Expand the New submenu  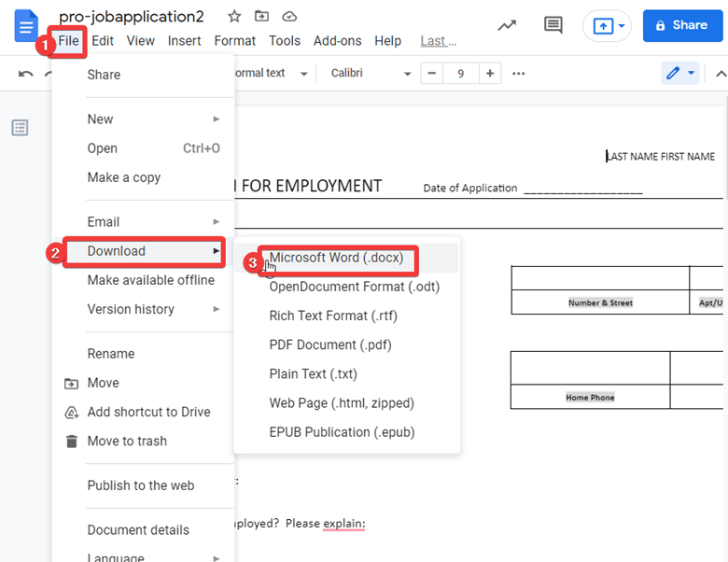[143, 119]
